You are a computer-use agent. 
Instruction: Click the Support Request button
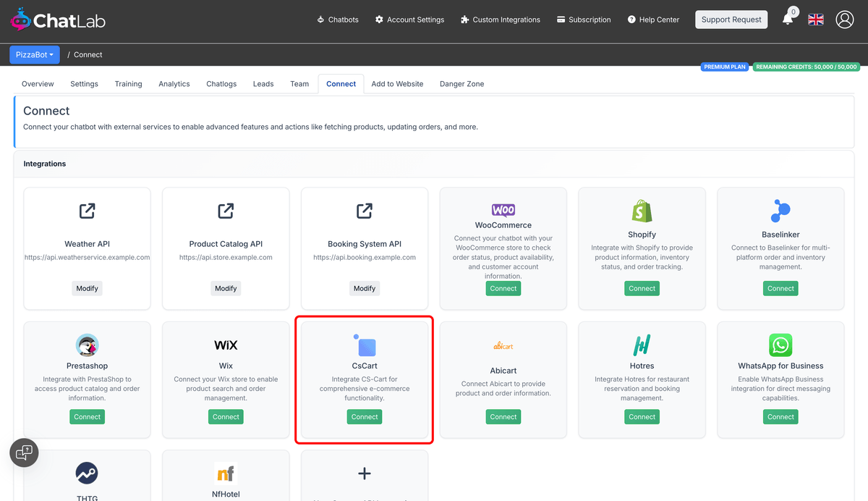pos(731,20)
